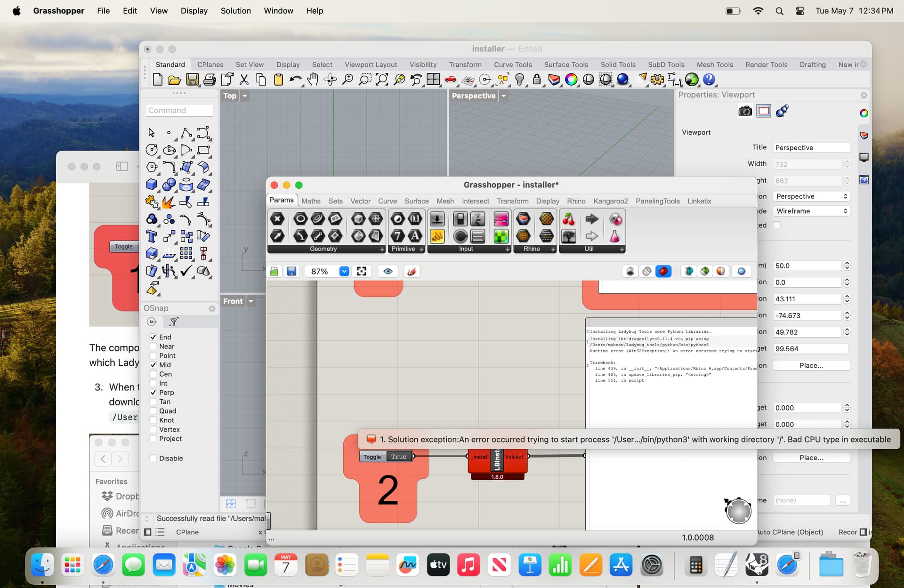Open the Front viewport dropdown arrow
904x588 pixels.
pyautogui.click(x=251, y=301)
